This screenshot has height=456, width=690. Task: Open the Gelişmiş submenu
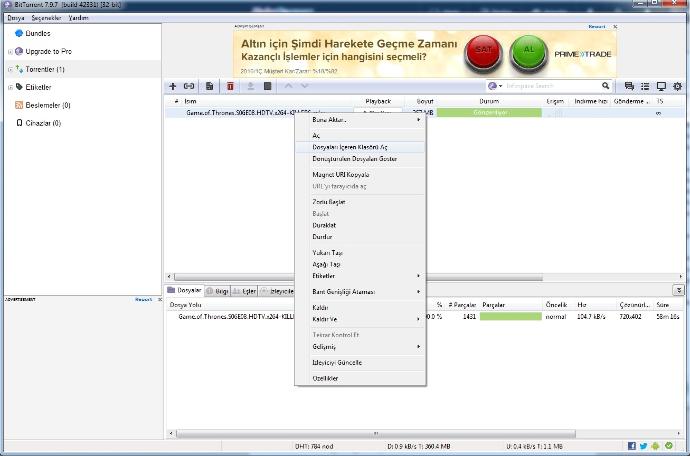(360, 347)
